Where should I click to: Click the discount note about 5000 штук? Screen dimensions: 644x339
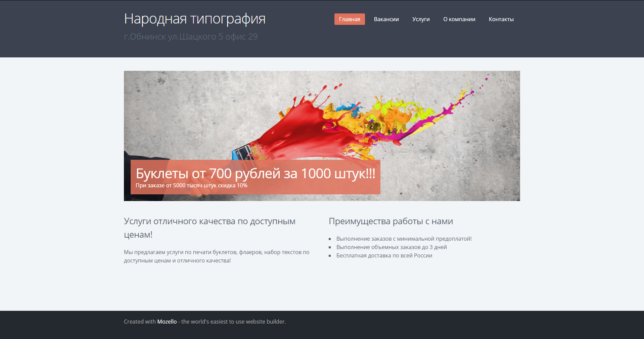click(x=191, y=185)
